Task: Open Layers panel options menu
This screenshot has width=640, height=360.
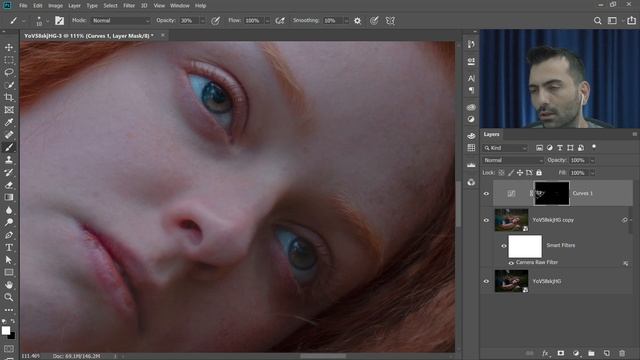Action: tap(634, 134)
